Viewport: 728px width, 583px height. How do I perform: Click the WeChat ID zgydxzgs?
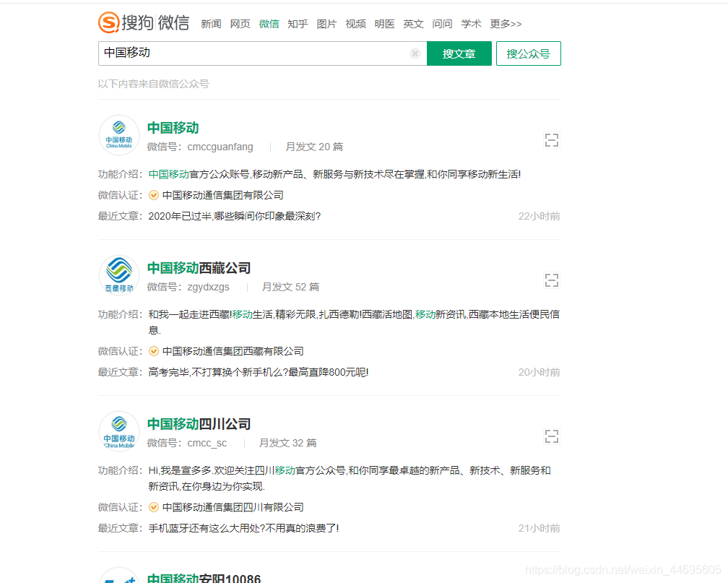(209, 287)
